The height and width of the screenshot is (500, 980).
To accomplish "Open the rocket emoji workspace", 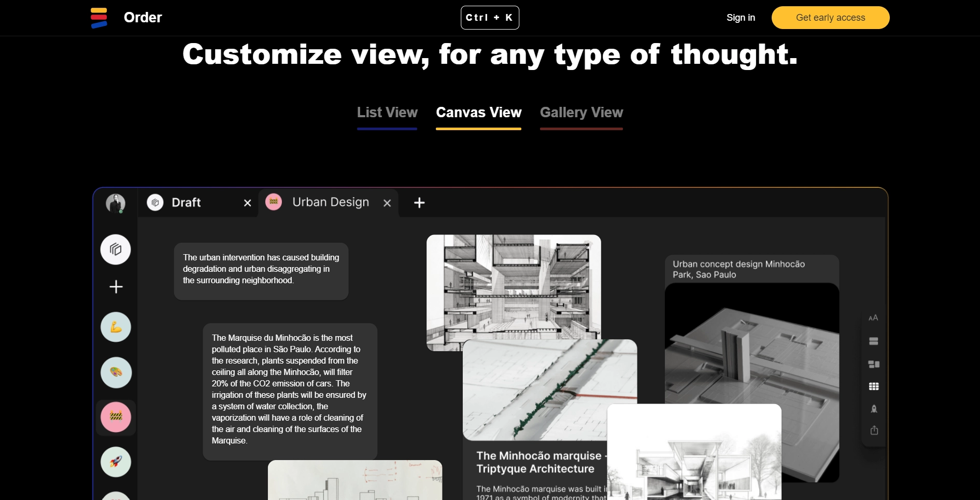I will pyautogui.click(x=116, y=462).
